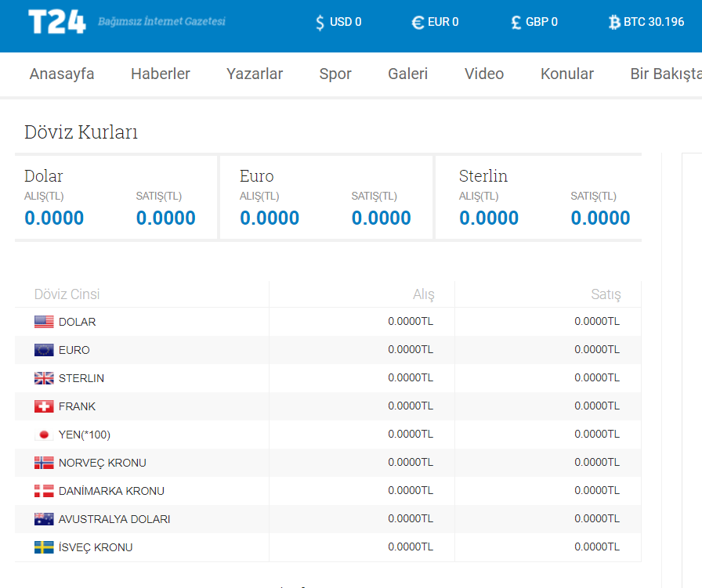This screenshot has width=702, height=588.
Task: Click the EU flag beside EURO
Action: coord(44,350)
